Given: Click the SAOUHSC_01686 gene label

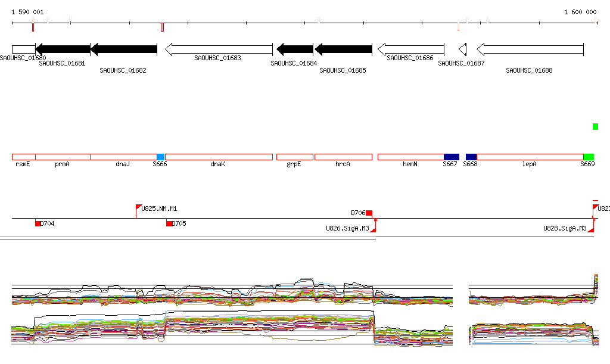Looking at the screenshot, I should coord(410,58).
